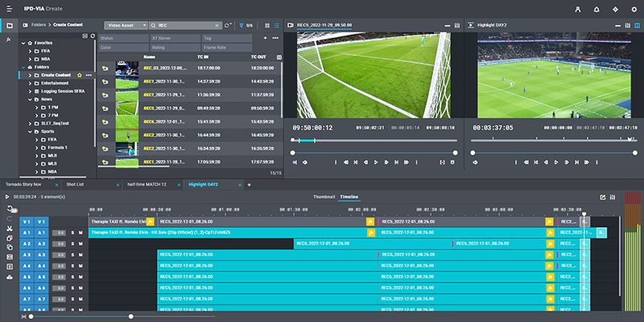Switch to half-time MATCH 12 tab
Screen dimensions: 644x322
(147, 184)
